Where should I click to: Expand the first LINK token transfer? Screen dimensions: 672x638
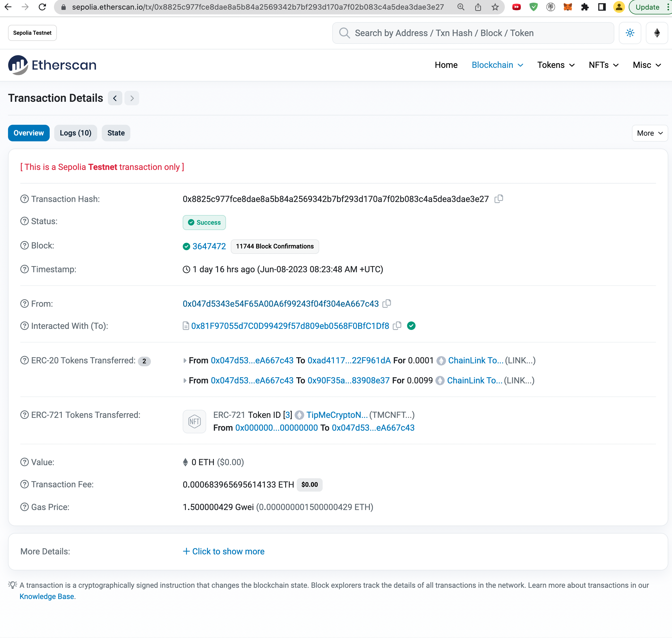point(185,360)
